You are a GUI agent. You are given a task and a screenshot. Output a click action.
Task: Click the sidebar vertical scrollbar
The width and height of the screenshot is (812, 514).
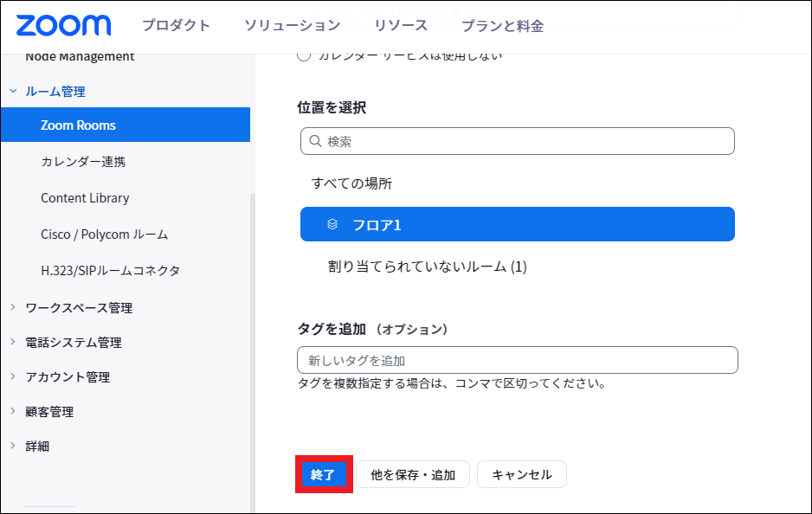pyautogui.click(x=252, y=352)
